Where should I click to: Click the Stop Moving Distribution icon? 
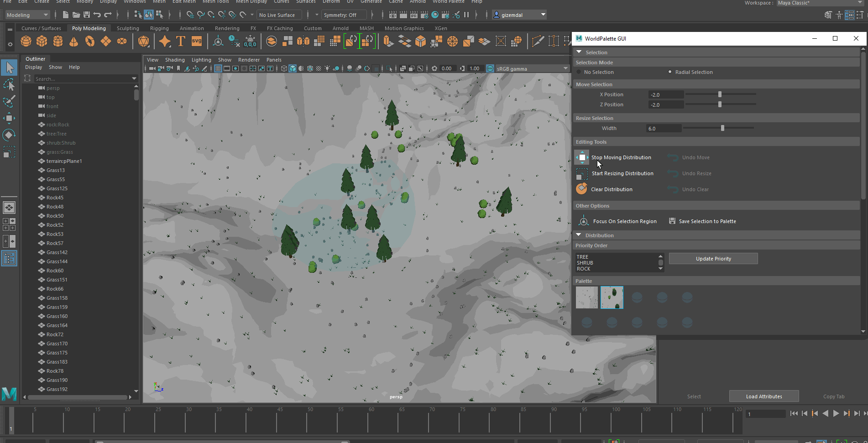582,157
